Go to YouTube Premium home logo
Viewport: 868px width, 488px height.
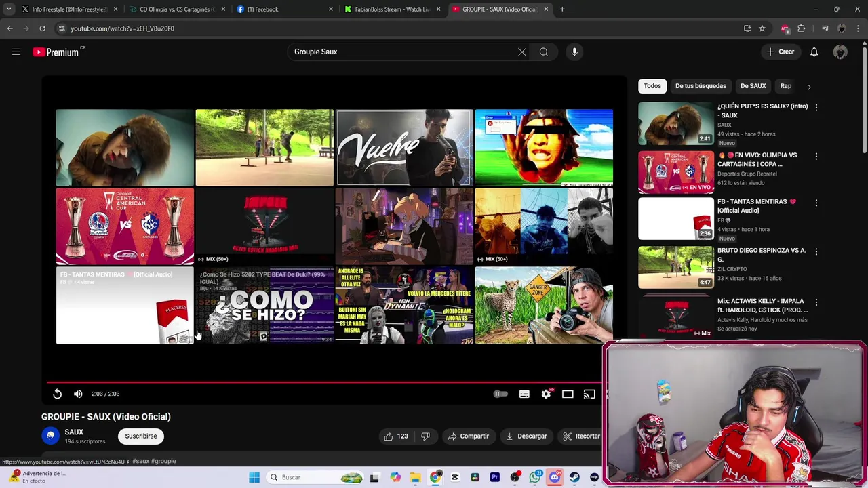(x=56, y=52)
